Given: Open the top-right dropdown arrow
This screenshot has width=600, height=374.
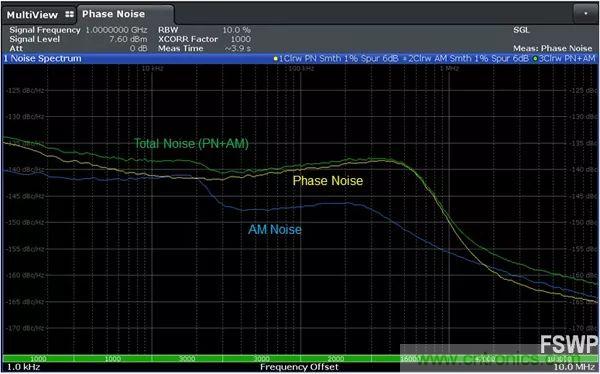Looking at the screenshot, I should (x=585, y=14).
